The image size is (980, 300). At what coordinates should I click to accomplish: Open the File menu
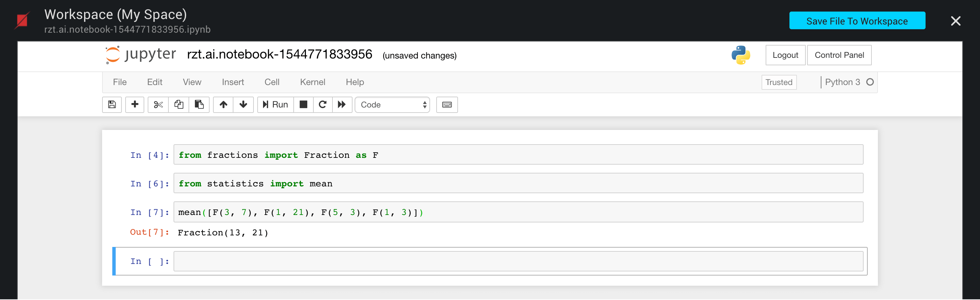tap(120, 82)
